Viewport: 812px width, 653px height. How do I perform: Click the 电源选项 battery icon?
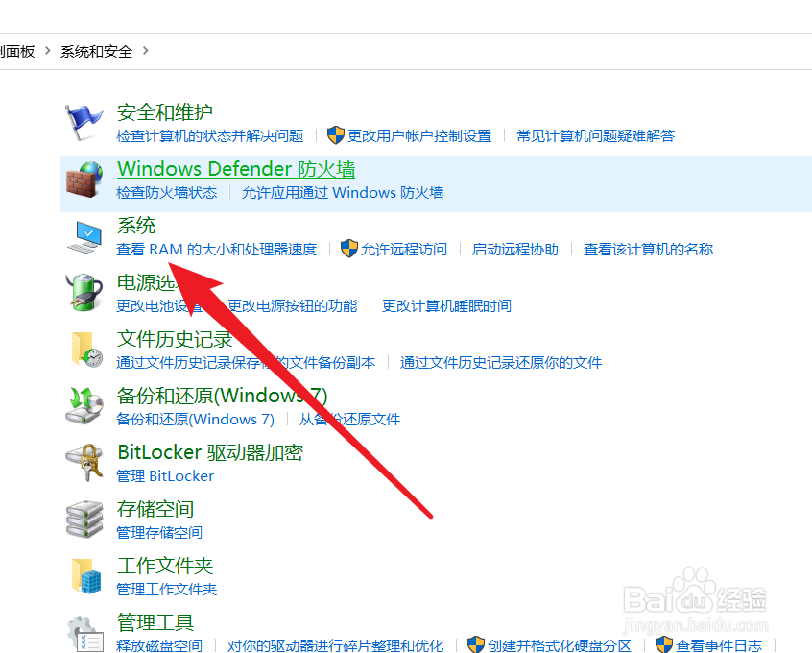(84, 293)
